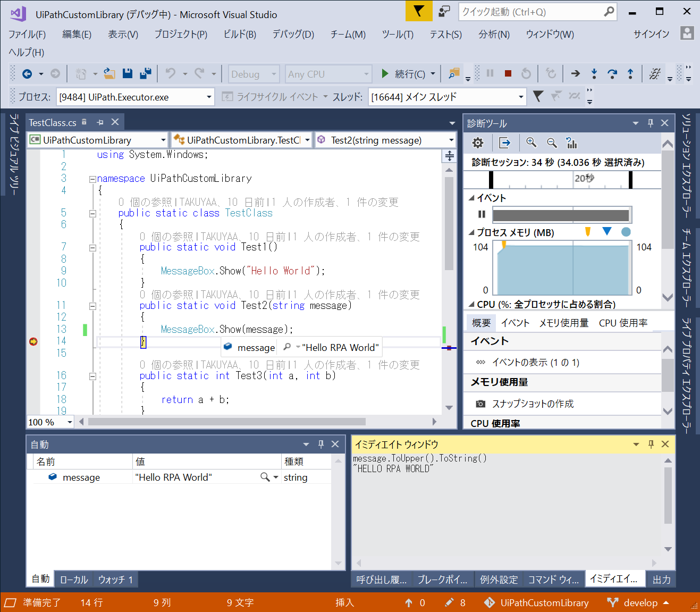This screenshot has height=612, width=700.
Task: Collapse the プロセス メモリ graph section
Action: (471, 232)
